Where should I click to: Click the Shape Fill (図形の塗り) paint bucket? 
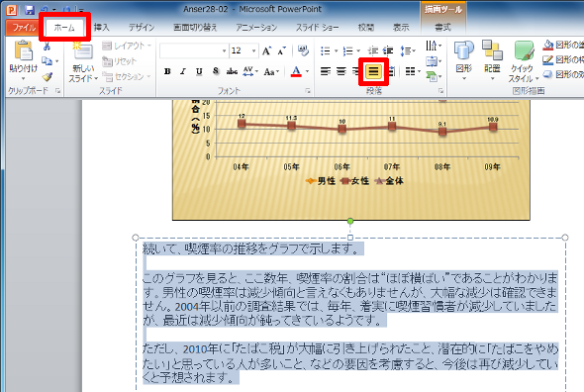548,46
